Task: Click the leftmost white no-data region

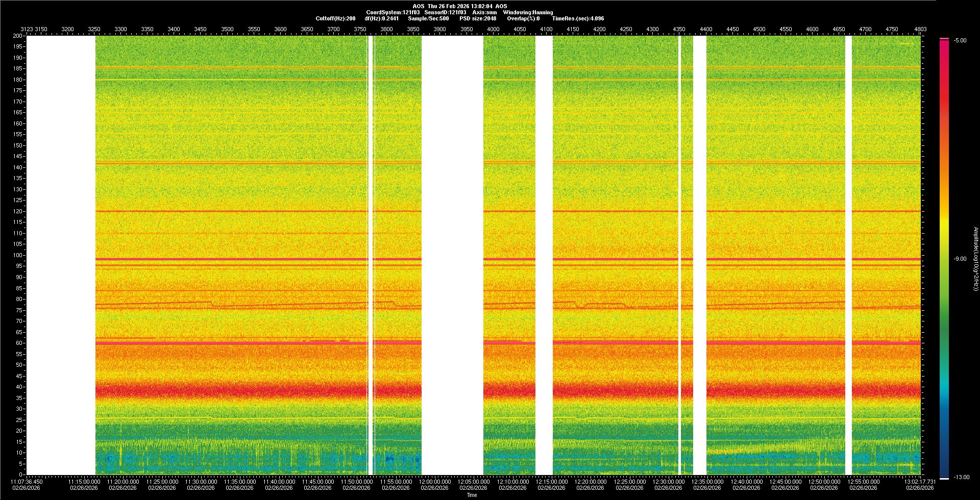Action: point(61,255)
